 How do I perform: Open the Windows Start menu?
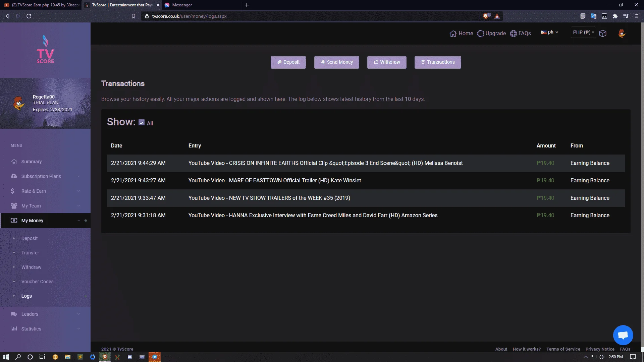tap(6, 357)
